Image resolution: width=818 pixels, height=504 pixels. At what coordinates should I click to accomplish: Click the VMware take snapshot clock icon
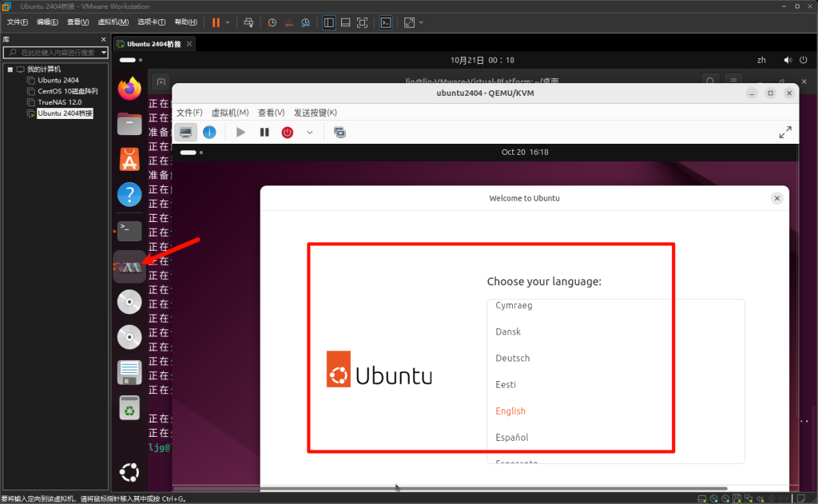[x=272, y=22]
